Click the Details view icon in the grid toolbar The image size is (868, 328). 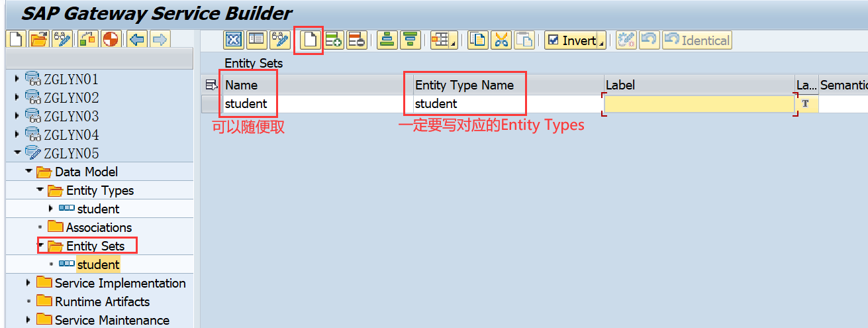[x=256, y=40]
